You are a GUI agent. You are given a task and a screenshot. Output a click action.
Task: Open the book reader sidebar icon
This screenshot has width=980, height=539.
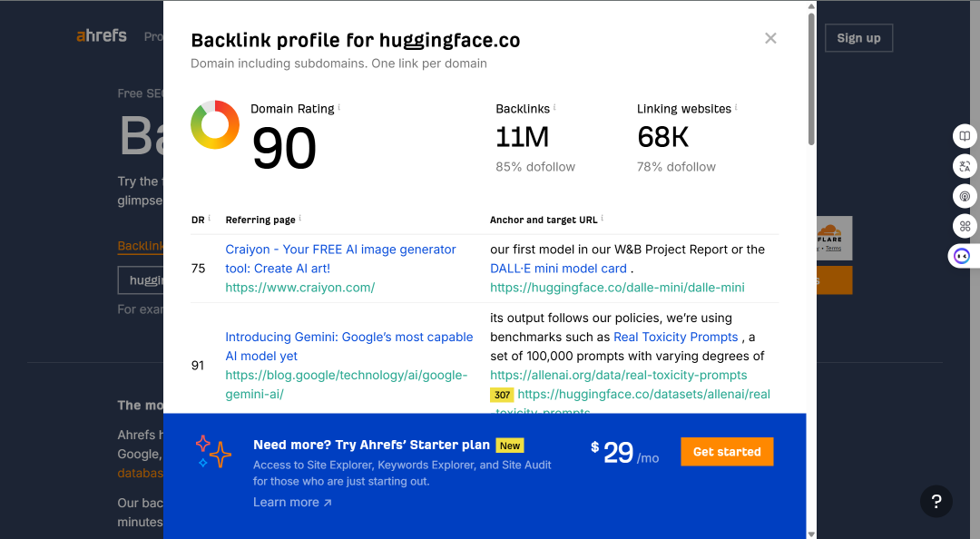tap(965, 136)
